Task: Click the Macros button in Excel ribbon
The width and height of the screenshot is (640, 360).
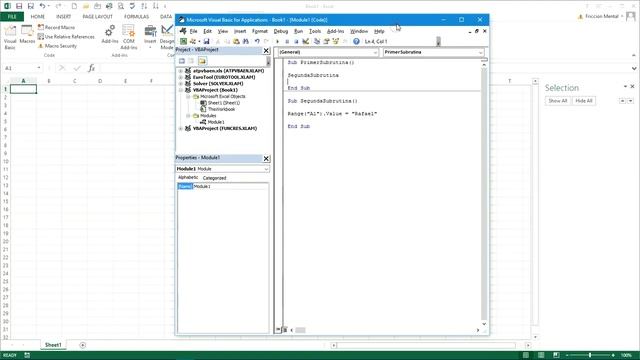Action: (x=27, y=34)
